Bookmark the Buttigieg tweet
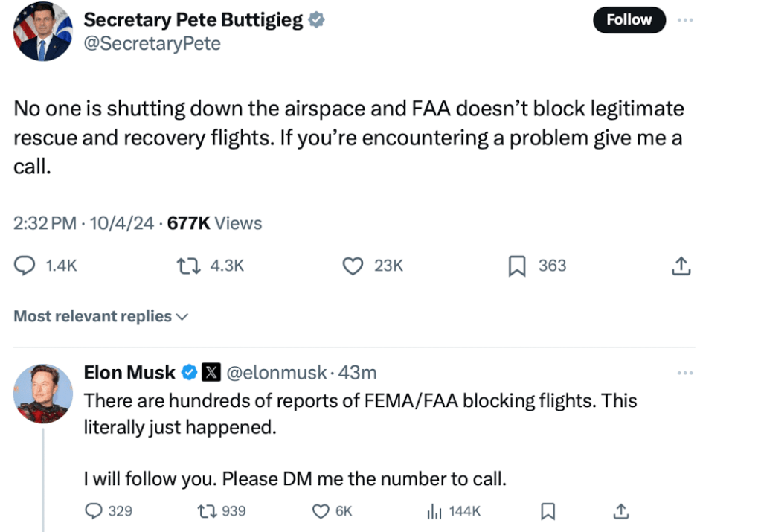 point(517,266)
